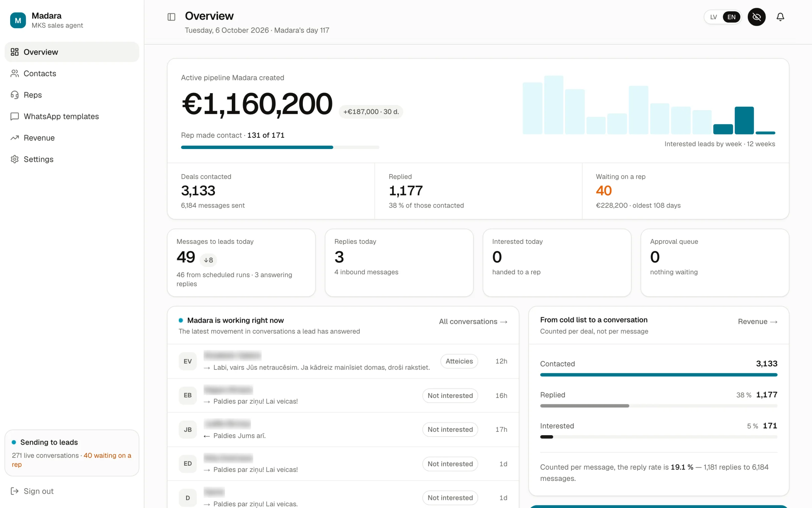Click the EB initials avatar
Viewport: 812px width, 508px height.
(x=188, y=395)
